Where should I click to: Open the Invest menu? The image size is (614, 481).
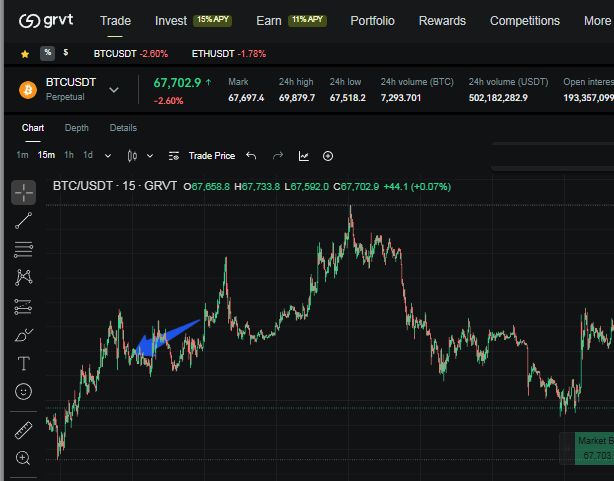[171, 21]
